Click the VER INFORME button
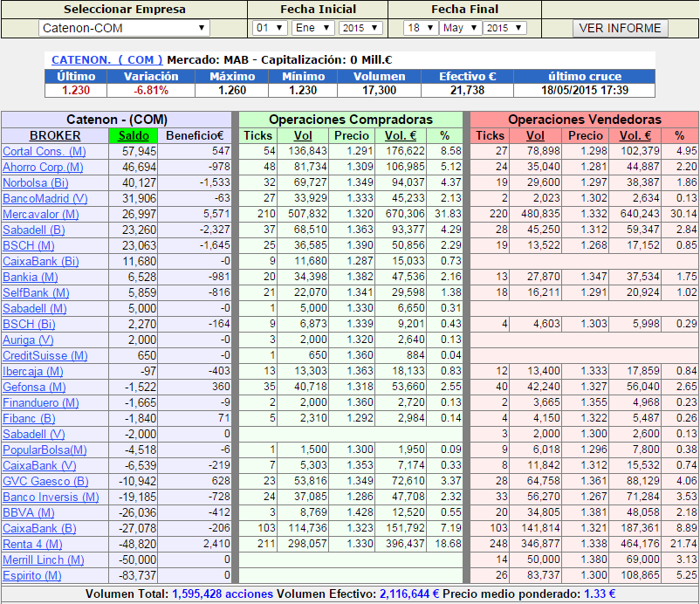The image size is (700, 604). [621, 28]
